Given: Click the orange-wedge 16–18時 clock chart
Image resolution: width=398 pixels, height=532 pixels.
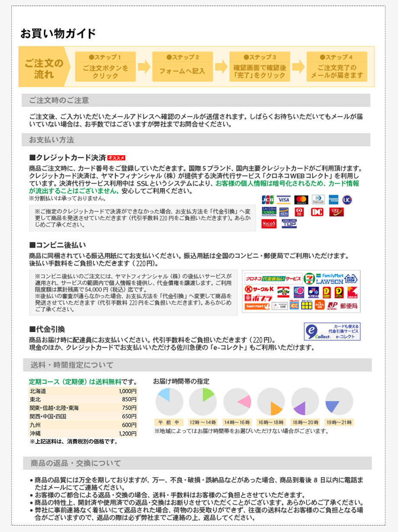Looking at the screenshot, I should pyautogui.click(x=271, y=401).
